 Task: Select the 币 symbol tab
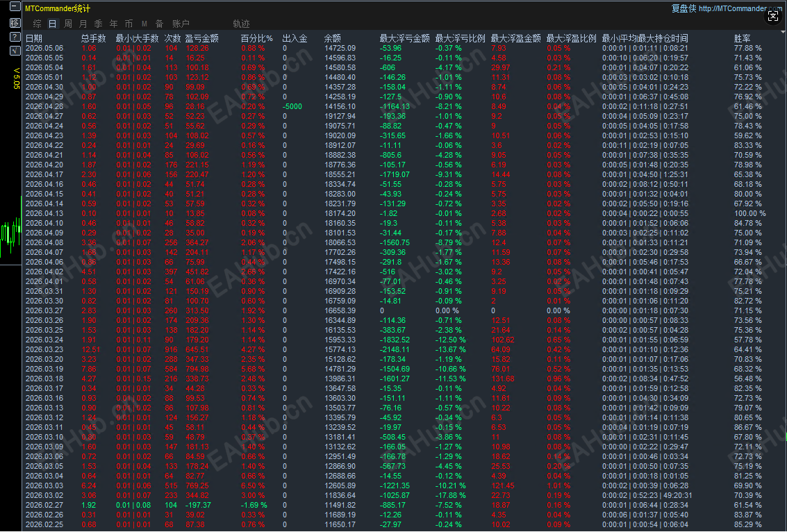tap(129, 24)
